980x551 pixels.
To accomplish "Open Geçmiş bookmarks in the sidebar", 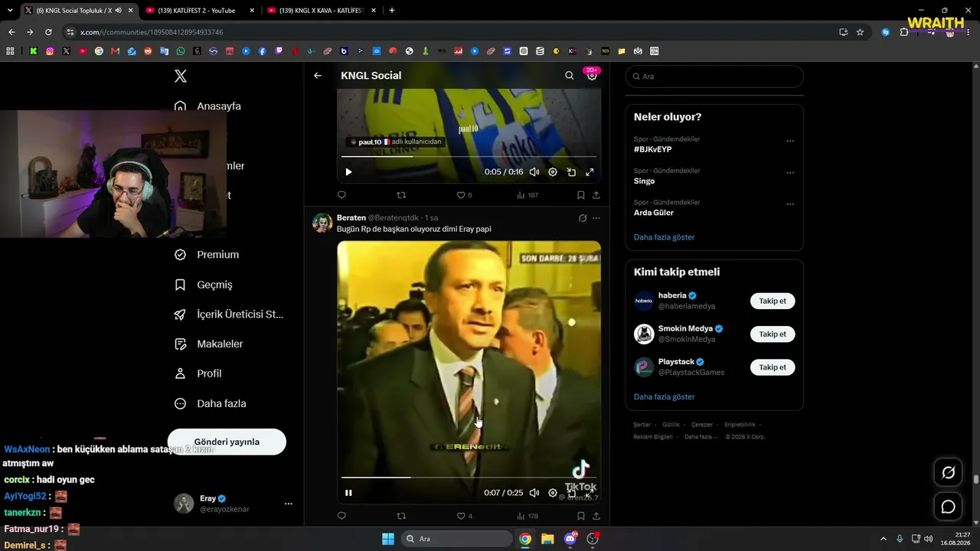I will tap(204, 285).
